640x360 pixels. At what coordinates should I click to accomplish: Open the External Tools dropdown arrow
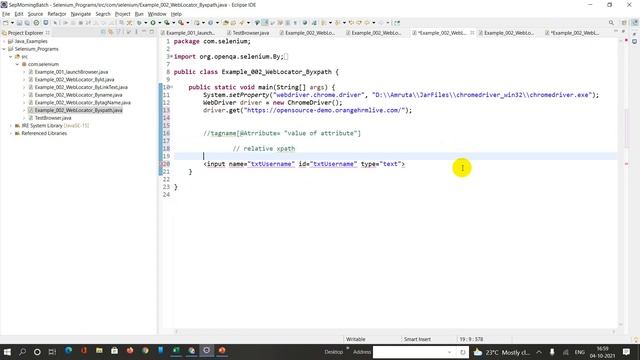tap(188, 23)
